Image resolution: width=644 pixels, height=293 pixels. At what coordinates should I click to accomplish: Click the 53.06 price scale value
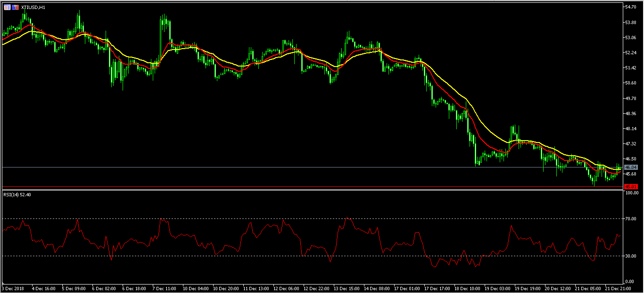(631, 37)
